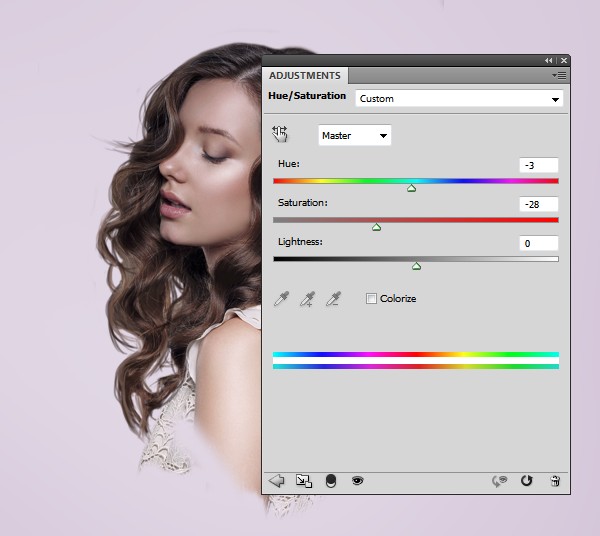Image resolution: width=600 pixels, height=536 pixels.
Task: Click the upper input color bar
Action: pyautogui.click(x=416, y=355)
